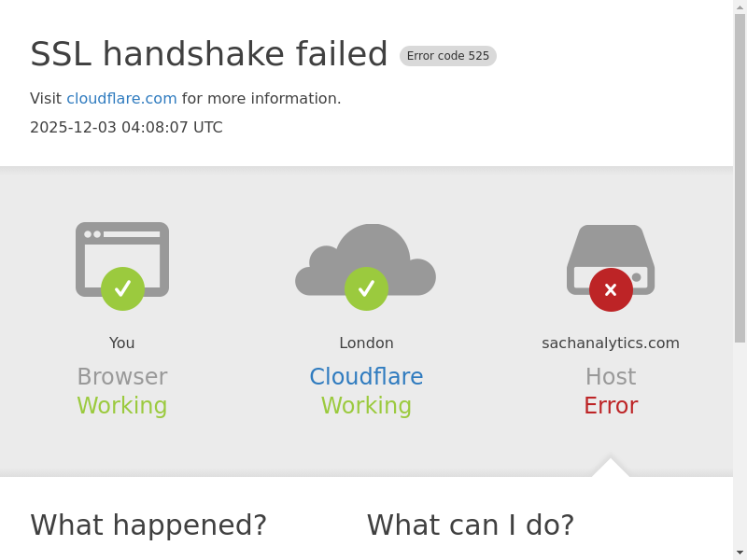Click the vertical scrollbar thumb

click(x=740, y=177)
